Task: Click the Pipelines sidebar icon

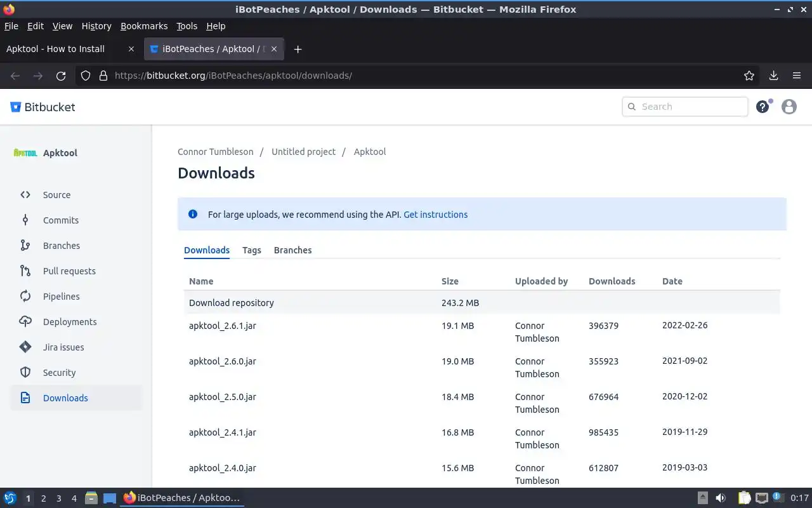Action: click(25, 297)
